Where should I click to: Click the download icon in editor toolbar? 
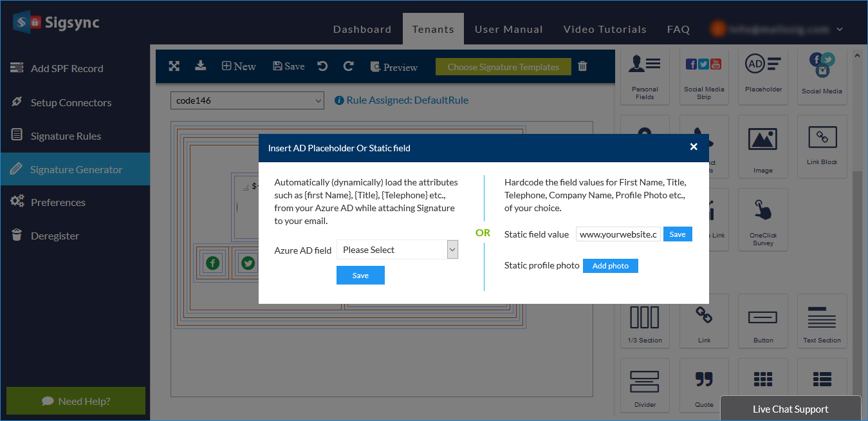tap(201, 66)
